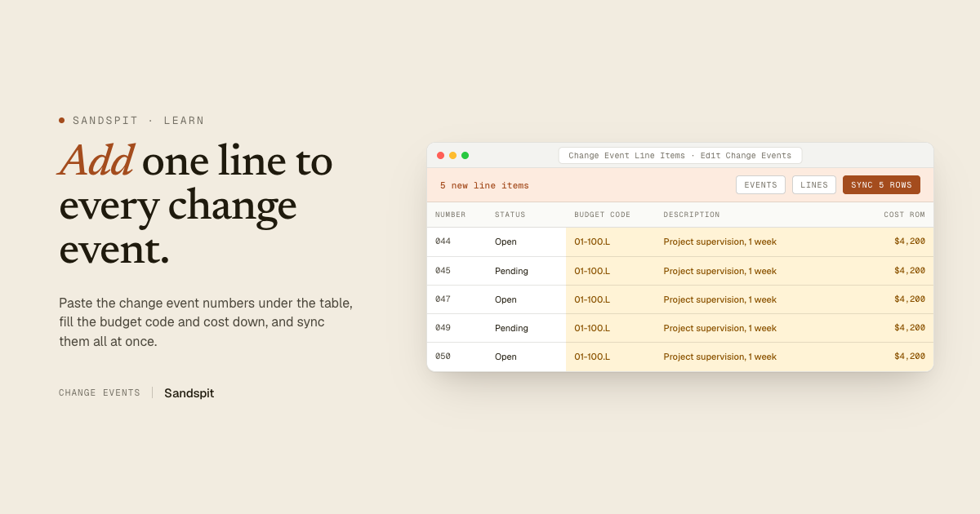
Task: Click the $4,200 cost in row 045
Action: 910,271
